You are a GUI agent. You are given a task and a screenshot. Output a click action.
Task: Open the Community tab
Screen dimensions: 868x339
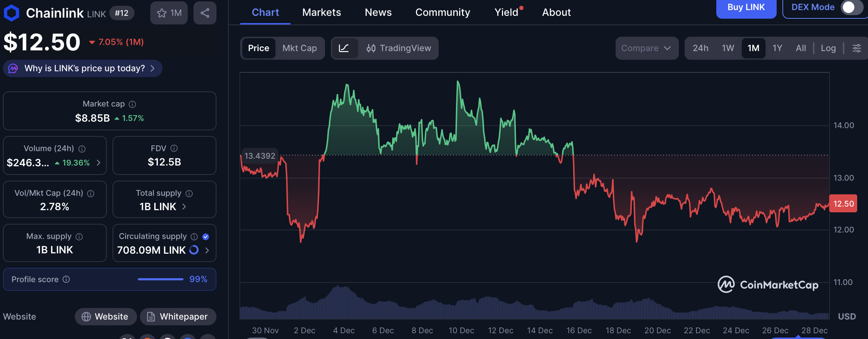[442, 12]
